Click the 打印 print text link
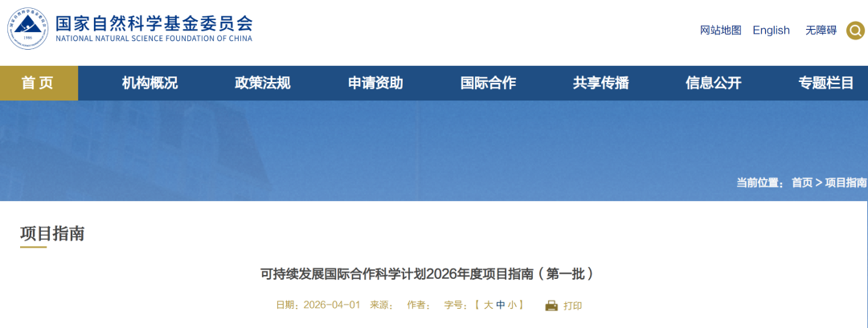Screen dimensions: 868x328 point(572,305)
